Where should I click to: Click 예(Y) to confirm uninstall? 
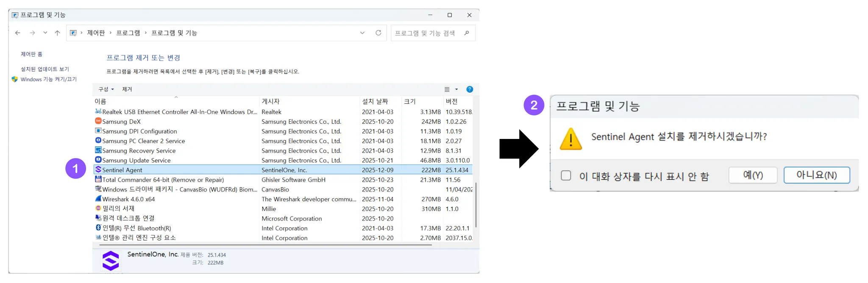[753, 175]
